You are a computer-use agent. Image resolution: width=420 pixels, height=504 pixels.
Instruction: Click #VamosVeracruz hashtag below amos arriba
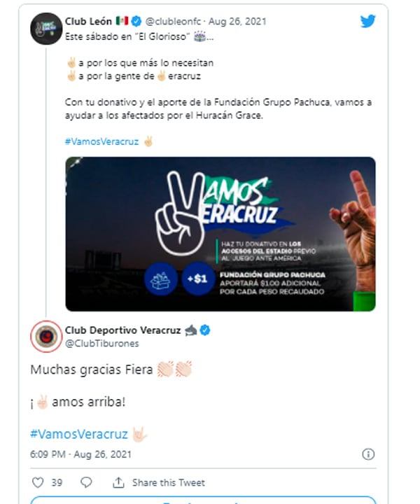[78, 433]
